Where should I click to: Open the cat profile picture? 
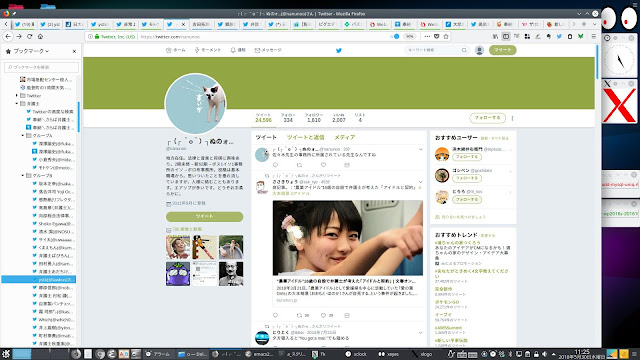tap(195, 104)
